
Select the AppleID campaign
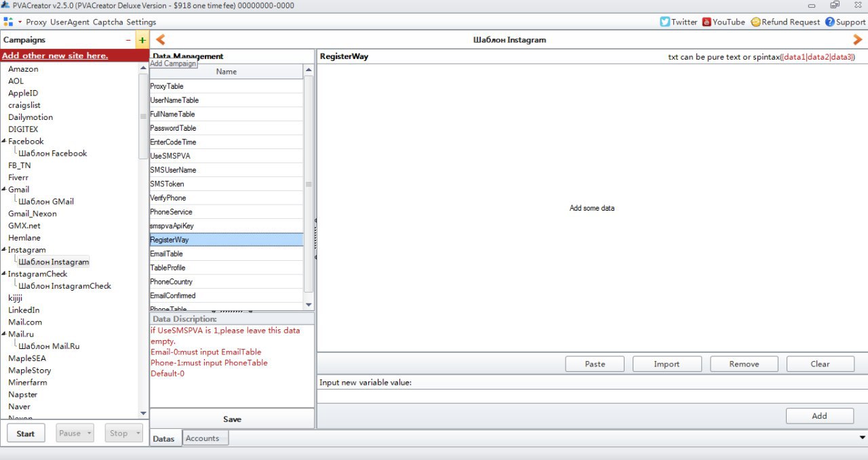[x=23, y=93]
